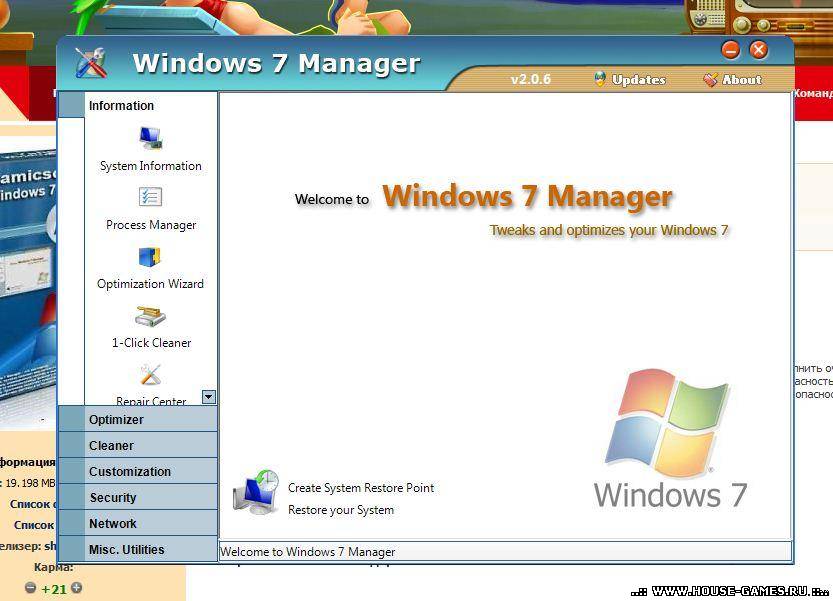
Task: Run the 1-Click Cleaner icon
Action: [150, 317]
